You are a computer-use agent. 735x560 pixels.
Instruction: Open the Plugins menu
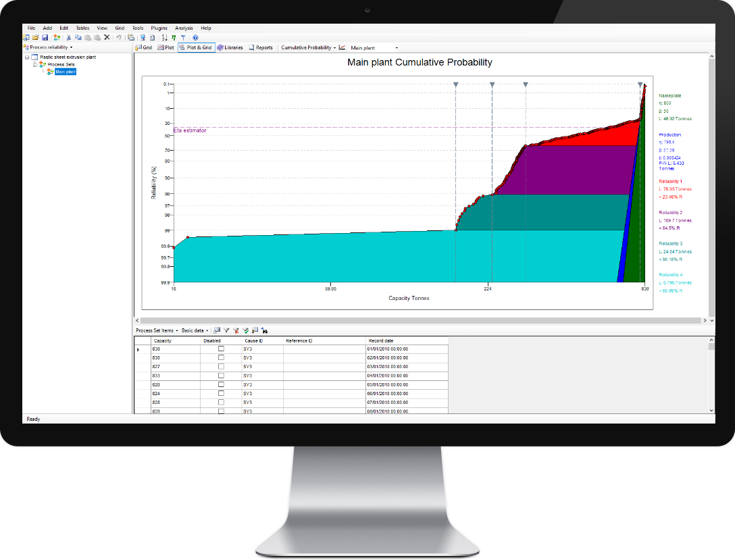click(159, 28)
